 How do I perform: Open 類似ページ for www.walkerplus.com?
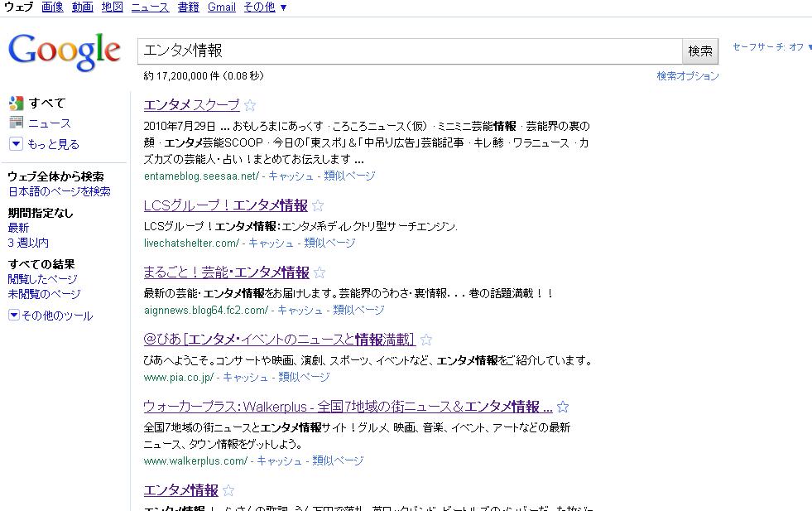click(339, 460)
